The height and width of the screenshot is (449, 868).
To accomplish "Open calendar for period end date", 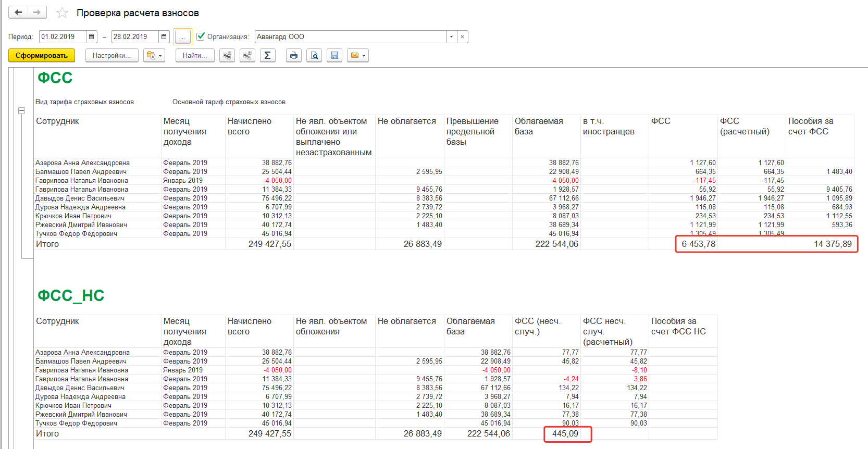I will [164, 37].
